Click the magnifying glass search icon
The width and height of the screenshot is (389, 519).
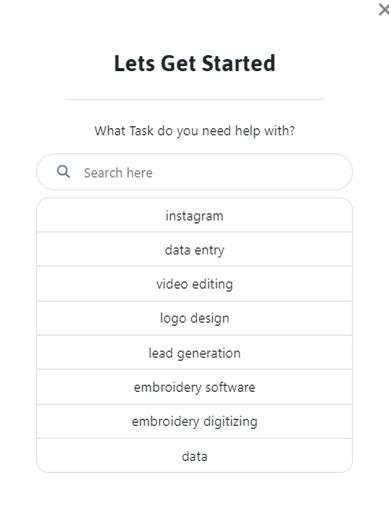click(63, 172)
